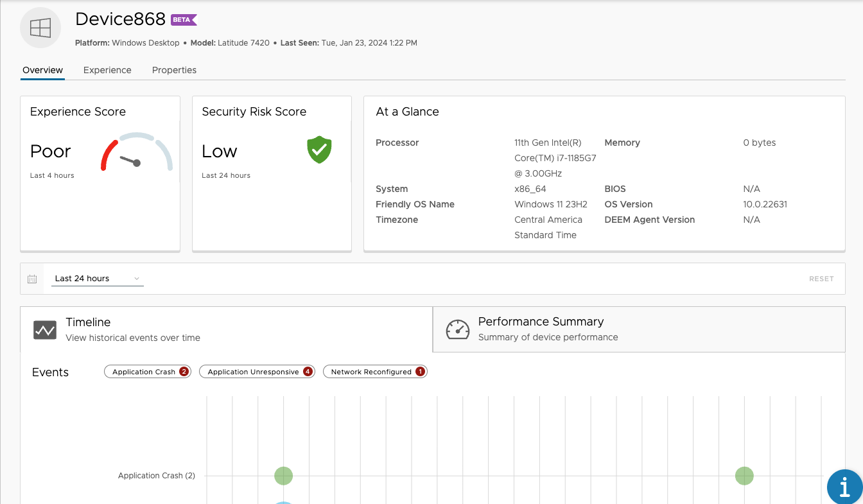Click the green security shield checkmark icon
This screenshot has width=863, height=504.
(319, 150)
